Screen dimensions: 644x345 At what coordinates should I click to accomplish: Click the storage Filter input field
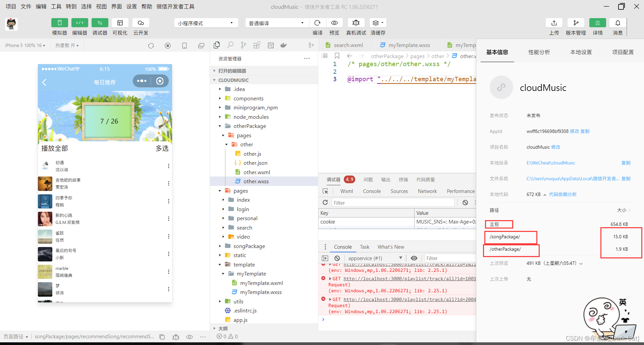[x=392, y=203]
